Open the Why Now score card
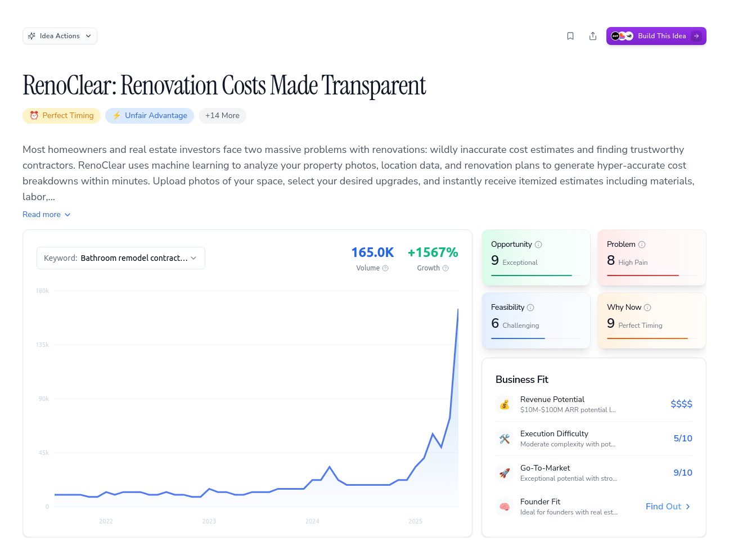This screenshot has height=560, width=729. click(x=652, y=320)
